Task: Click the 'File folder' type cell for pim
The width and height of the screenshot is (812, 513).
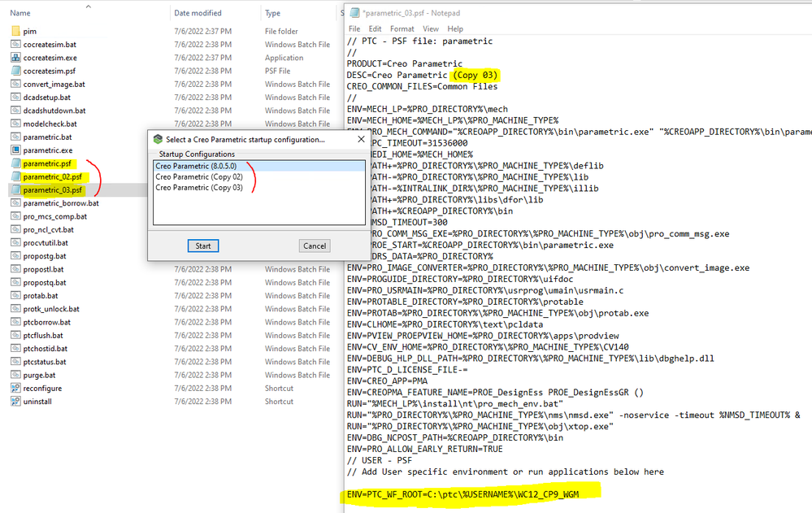Action: pyautogui.click(x=281, y=31)
